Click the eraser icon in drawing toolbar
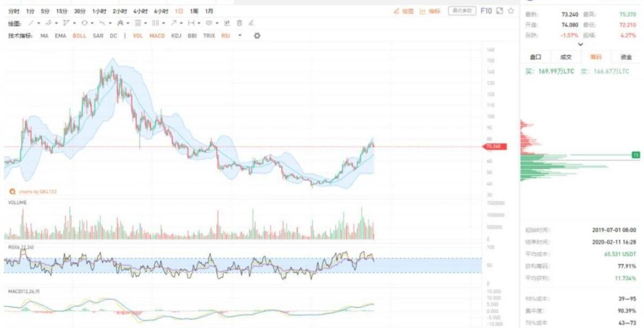 tap(251, 23)
